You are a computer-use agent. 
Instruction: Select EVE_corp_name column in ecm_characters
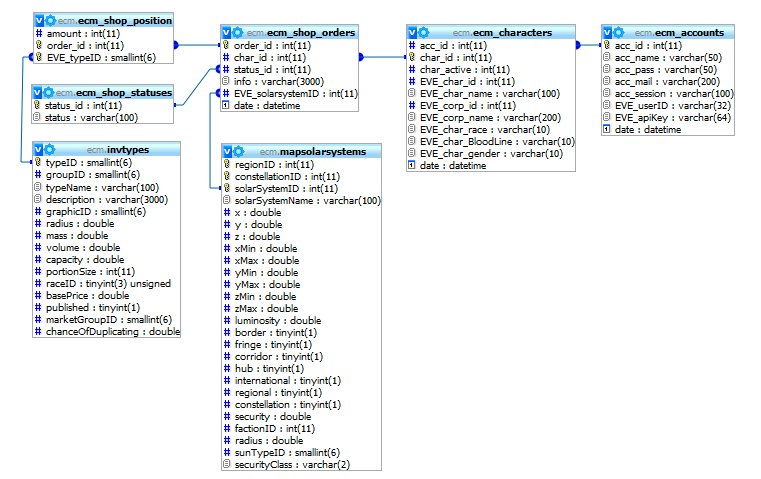[x=491, y=117]
